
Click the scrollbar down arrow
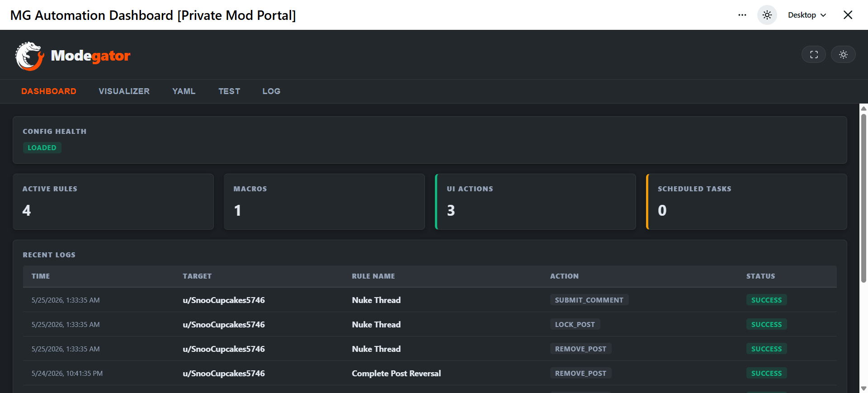863,388
